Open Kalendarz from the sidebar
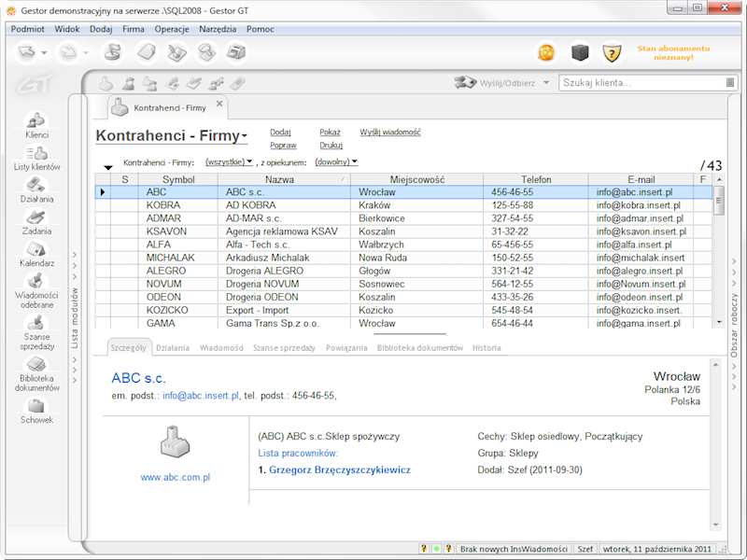 click(x=36, y=253)
